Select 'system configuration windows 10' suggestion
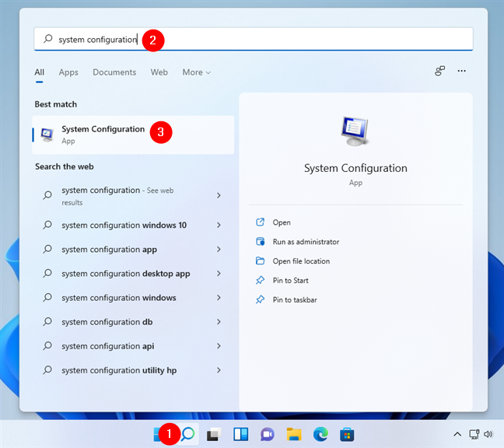This screenshot has width=504, height=448. tap(133, 225)
